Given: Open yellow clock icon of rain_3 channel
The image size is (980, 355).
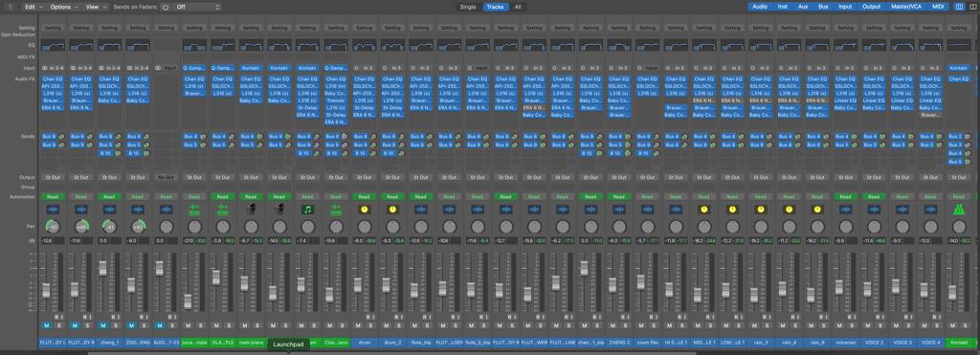Looking at the screenshot, I should (x=760, y=210).
